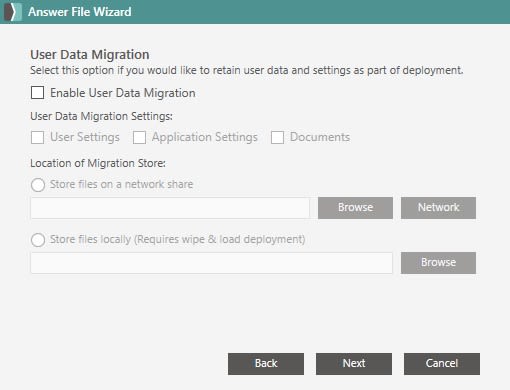Viewport: 510px width, 390px height.
Task: Choose the Store files locally radio button
Action: pyautogui.click(x=38, y=240)
